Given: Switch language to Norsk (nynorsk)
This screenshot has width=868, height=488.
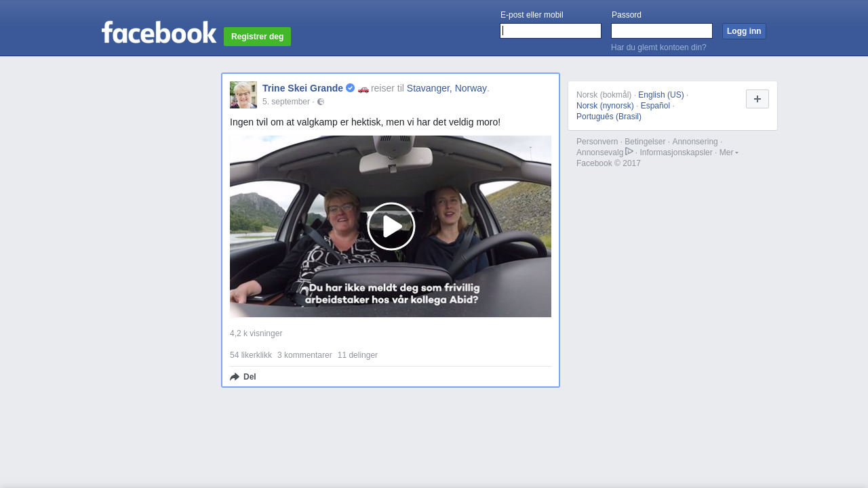Looking at the screenshot, I should tap(605, 106).
